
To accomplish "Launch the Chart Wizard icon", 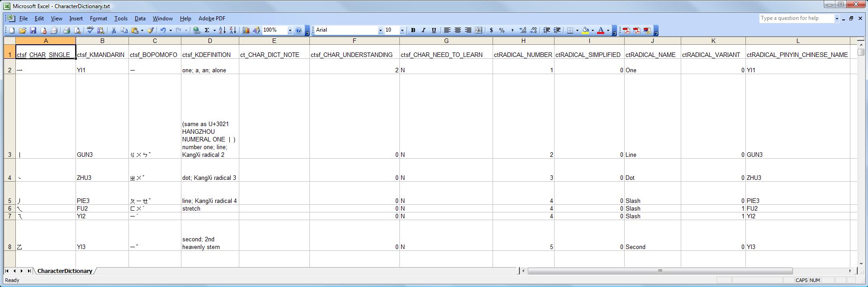I will [246, 30].
